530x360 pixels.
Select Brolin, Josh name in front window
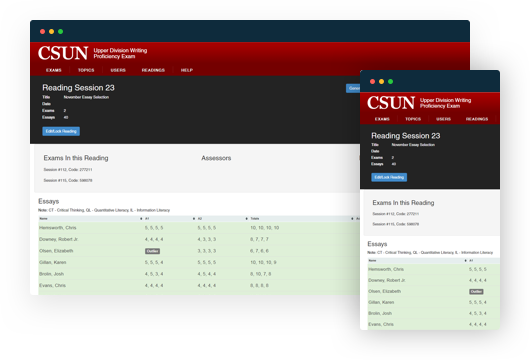pyautogui.click(x=380, y=313)
